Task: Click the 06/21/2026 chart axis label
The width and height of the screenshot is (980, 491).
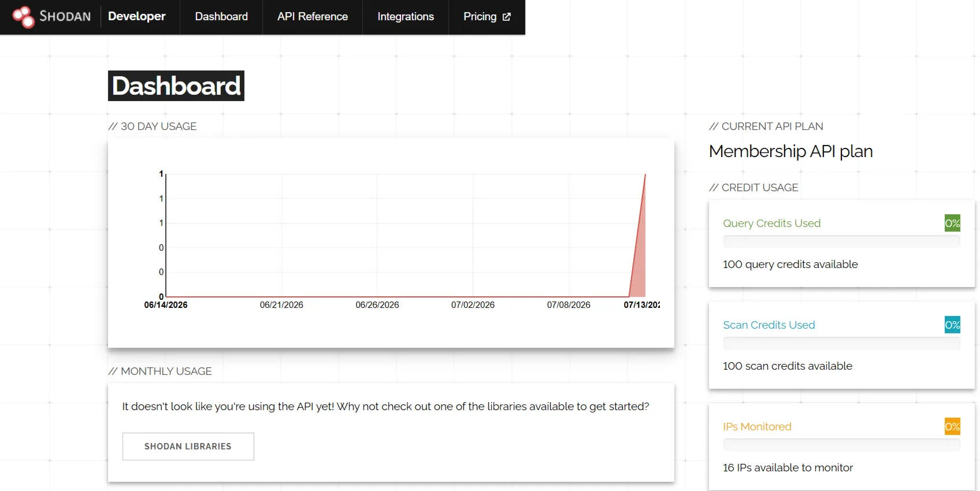Action: click(281, 305)
